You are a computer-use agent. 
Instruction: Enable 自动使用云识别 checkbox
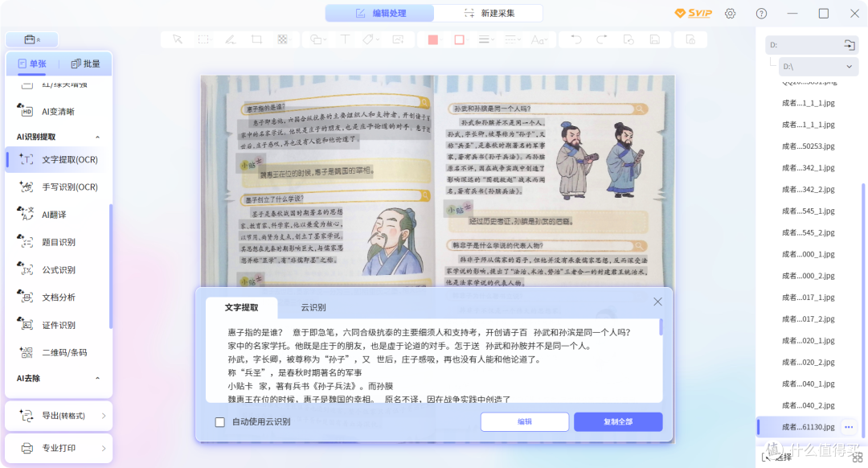tap(219, 422)
